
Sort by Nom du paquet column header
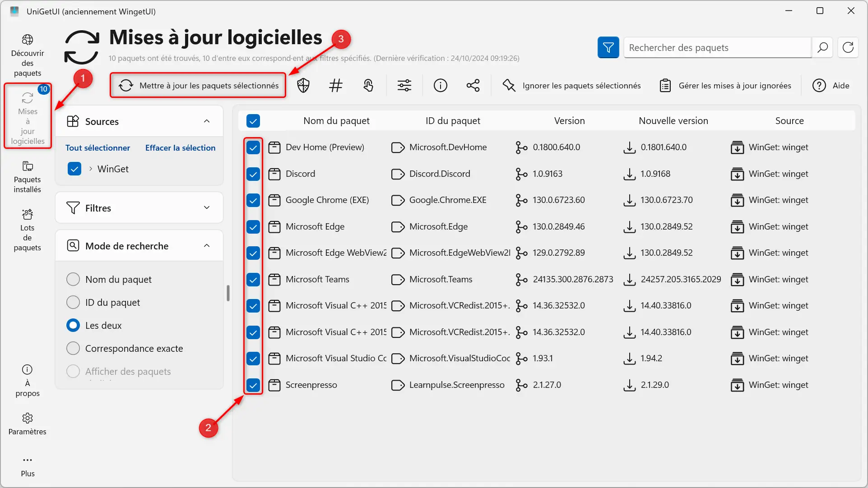pos(336,121)
